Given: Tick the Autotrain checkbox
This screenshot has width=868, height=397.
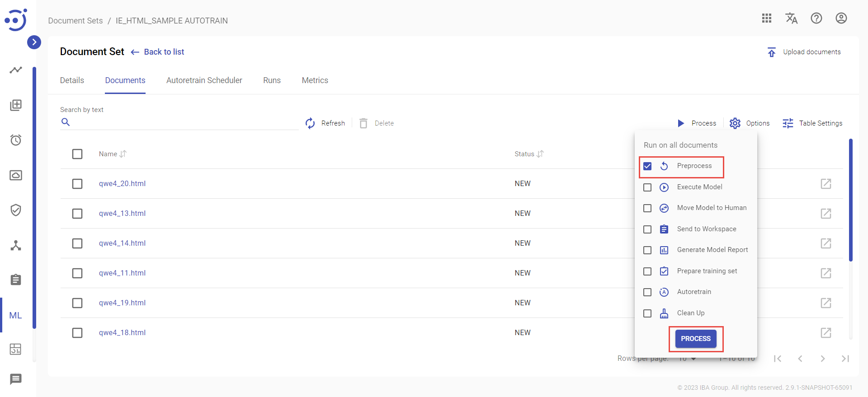Looking at the screenshot, I should 647,292.
